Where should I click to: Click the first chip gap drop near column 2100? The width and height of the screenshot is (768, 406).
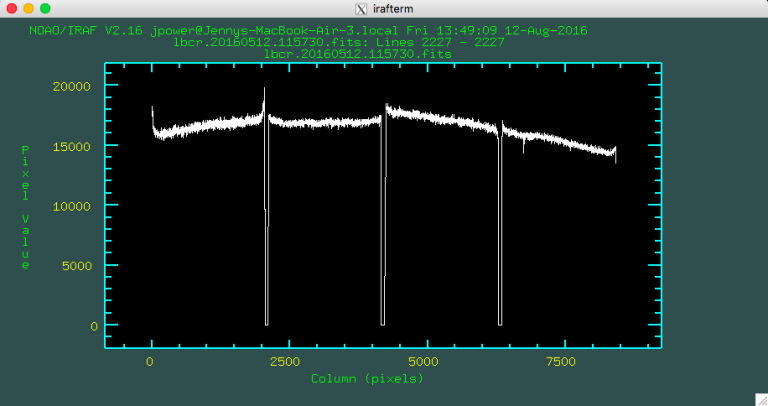coord(266,220)
